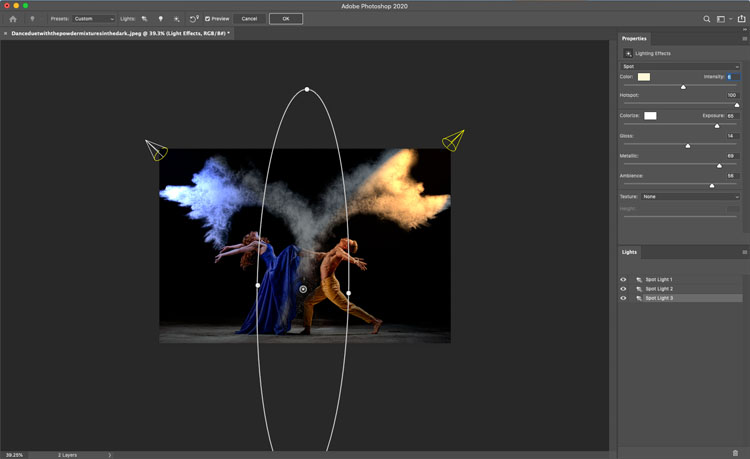Screen dimensions: 750x459
Task: Open the Presets dropdown showing Custom
Action: pyautogui.click(x=94, y=19)
